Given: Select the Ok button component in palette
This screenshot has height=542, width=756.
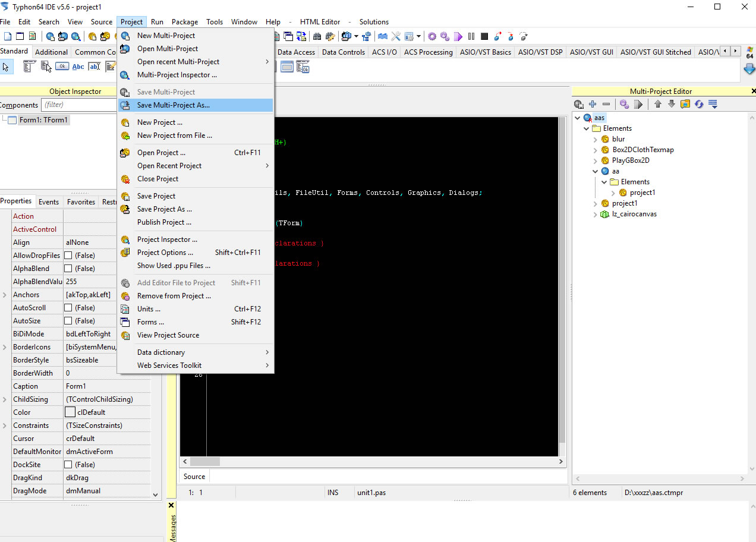Looking at the screenshot, I should (x=62, y=67).
